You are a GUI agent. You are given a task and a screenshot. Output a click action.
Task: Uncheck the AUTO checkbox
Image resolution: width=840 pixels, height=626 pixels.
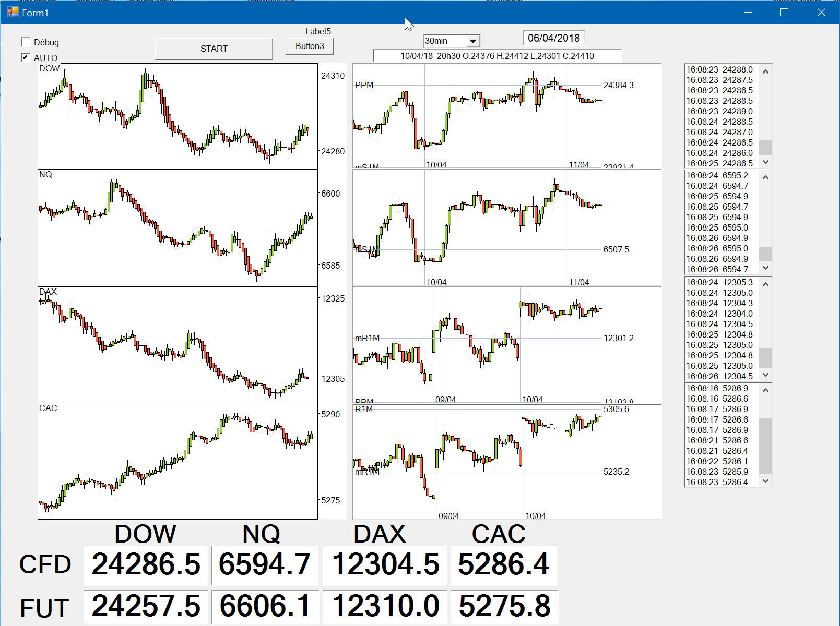coord(26,57)
